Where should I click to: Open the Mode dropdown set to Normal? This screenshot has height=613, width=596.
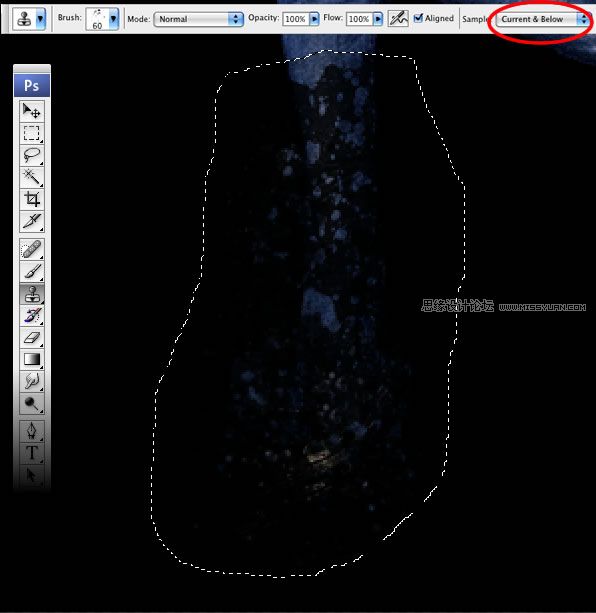(x=199, y=19)
